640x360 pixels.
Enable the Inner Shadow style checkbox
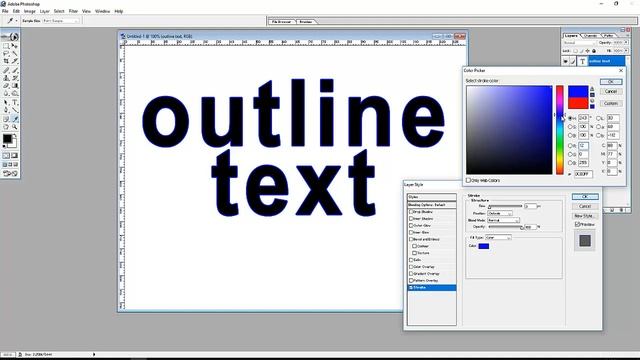(x=411, y=219)
